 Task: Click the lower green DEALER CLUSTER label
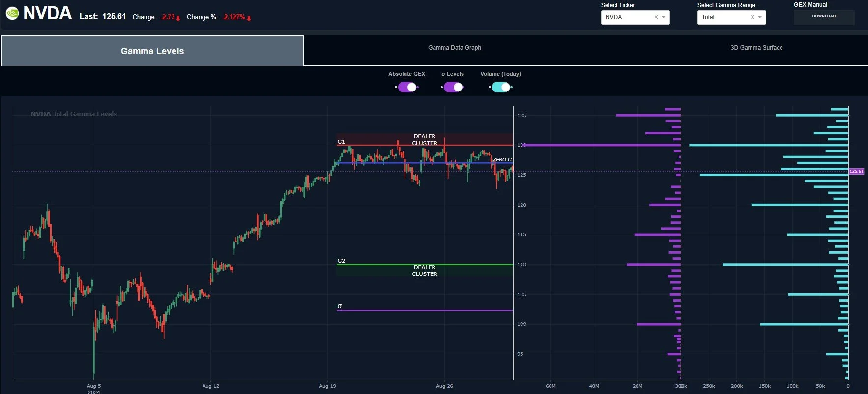coord(425,271)
